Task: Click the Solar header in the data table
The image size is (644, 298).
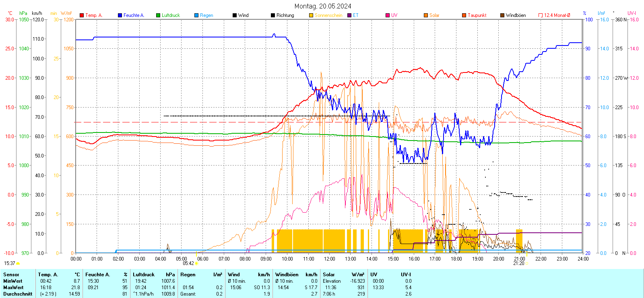Action: coord(329,275)
